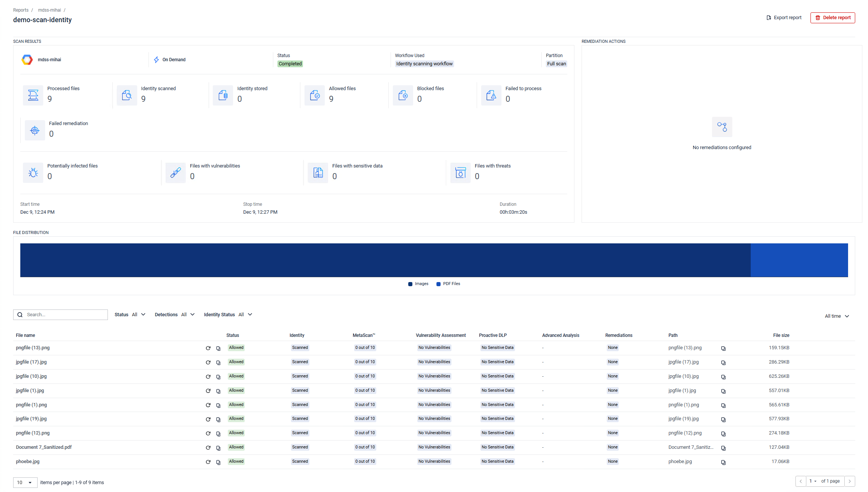
Task: Copy path of jpgfile (1).jpg
Action: (x=723, y=391)
